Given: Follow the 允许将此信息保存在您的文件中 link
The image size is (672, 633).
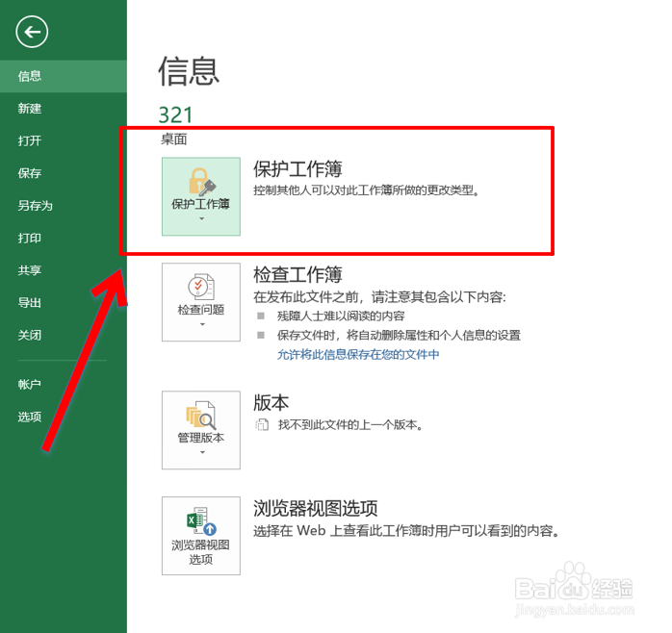Looking at the screenshot, I should tap(358, 354).
